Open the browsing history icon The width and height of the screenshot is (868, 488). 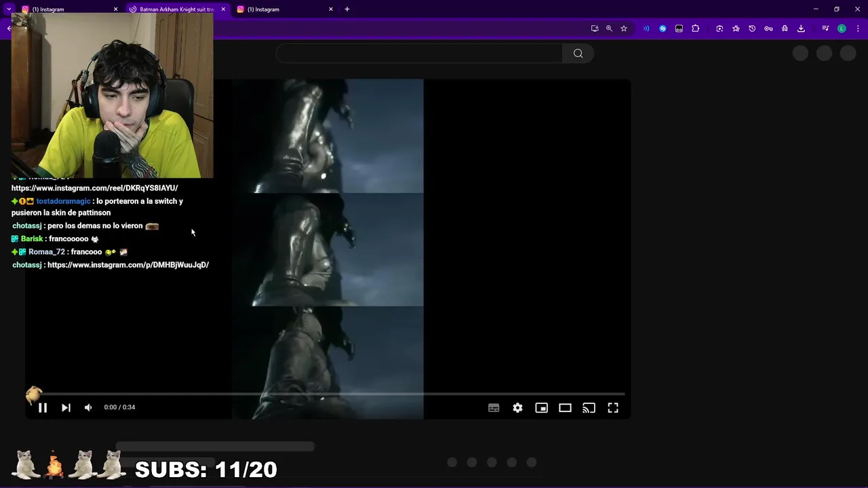(752, 28)
